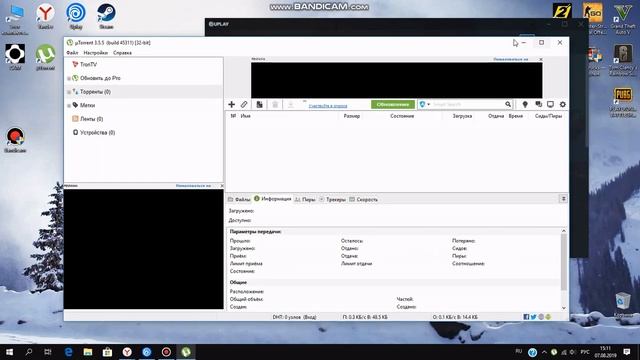Click the Имя column header
This screenshot has height=360, width=640.
246,116
